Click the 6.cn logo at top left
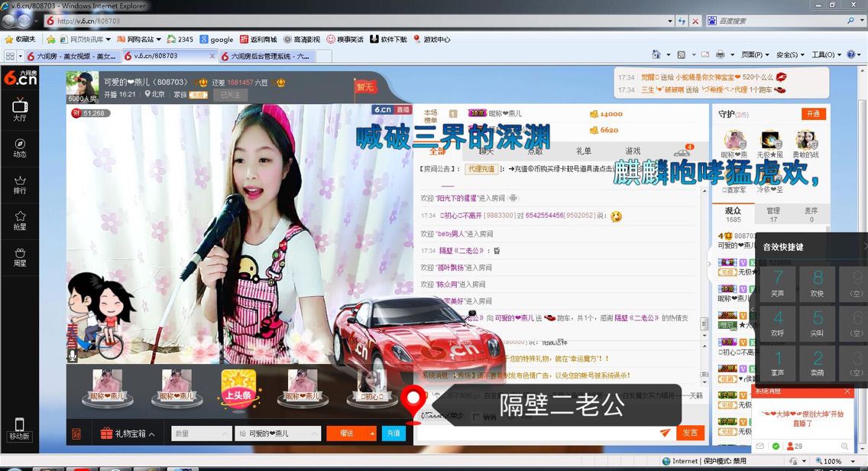 (x=20, y=78)
